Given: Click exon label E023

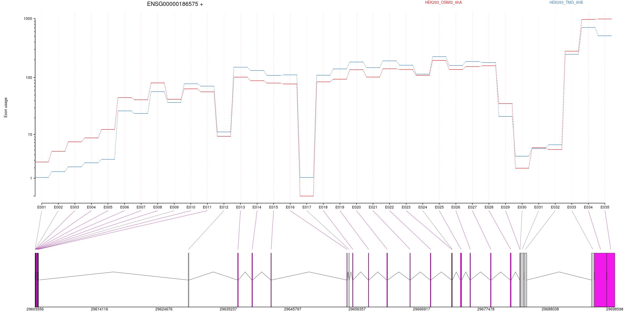Looking at the screenshot, I should tap(406, 207).
